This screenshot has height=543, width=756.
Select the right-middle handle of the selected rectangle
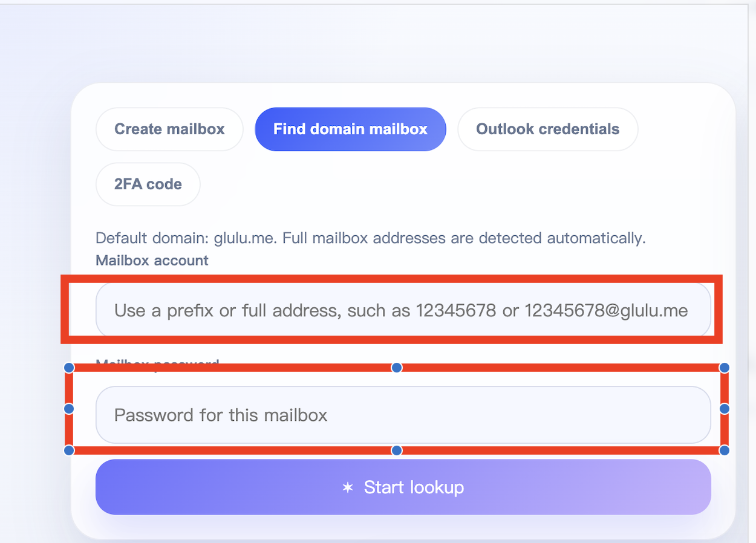pos(724,409)
